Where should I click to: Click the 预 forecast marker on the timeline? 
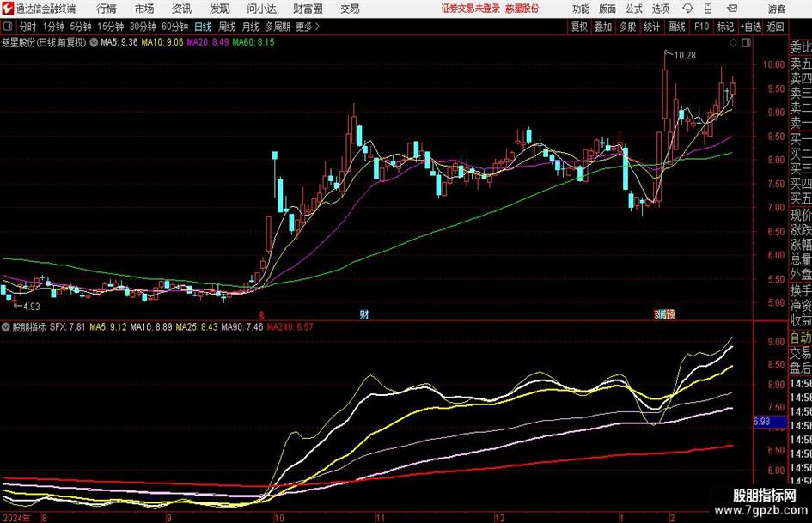[x=670, y=313]
